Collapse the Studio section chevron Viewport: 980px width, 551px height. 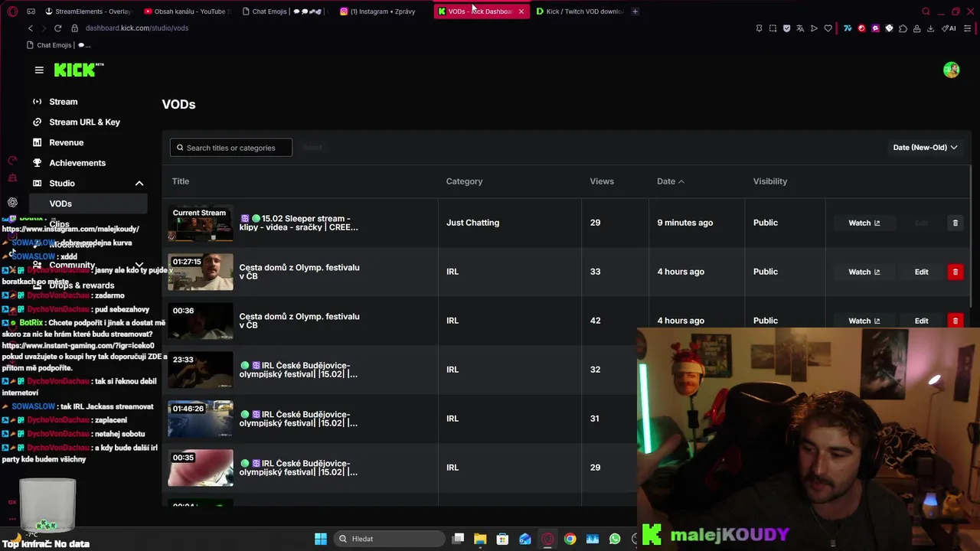tap(139, 184)
